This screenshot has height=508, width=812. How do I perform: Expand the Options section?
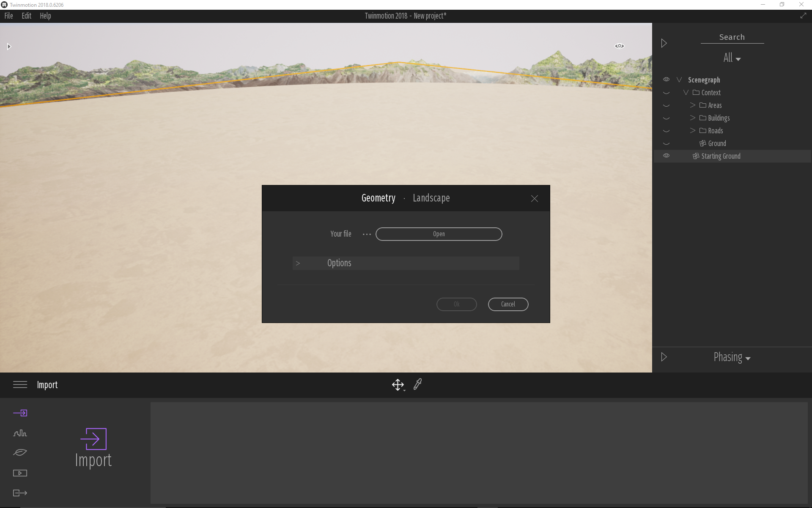point(406,263)
